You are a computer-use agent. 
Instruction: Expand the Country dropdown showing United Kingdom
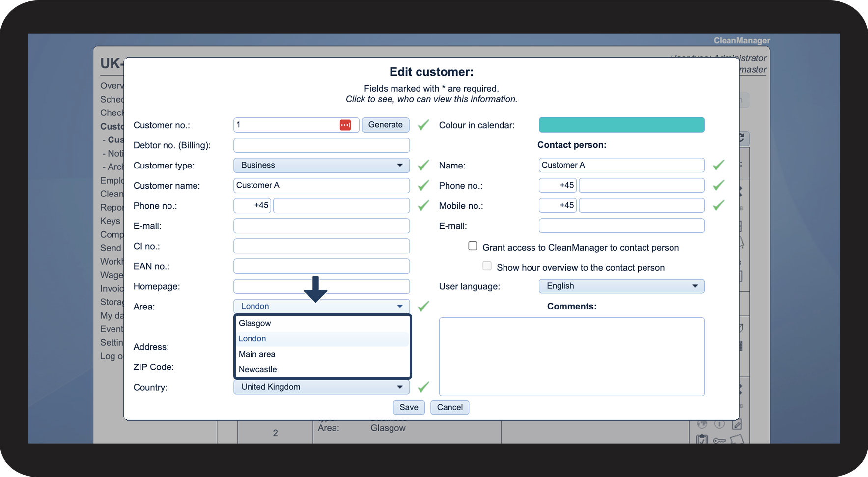[x=321, y=387]
